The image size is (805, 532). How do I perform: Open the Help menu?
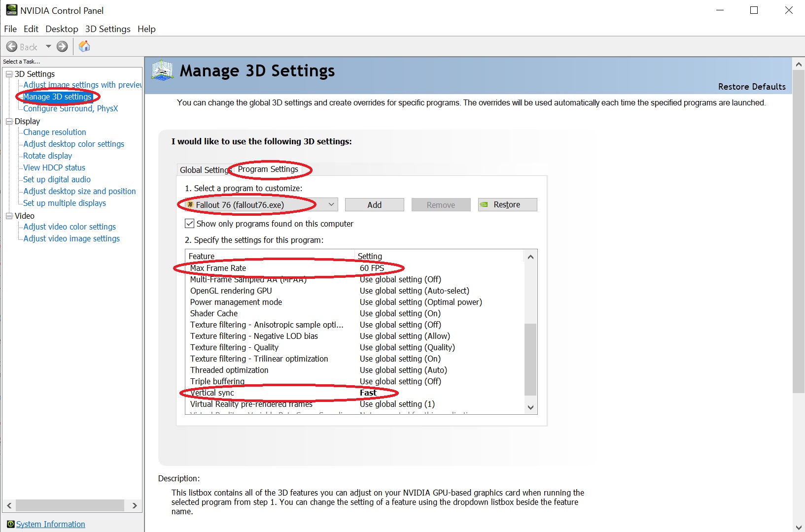(x=146, y=29)
